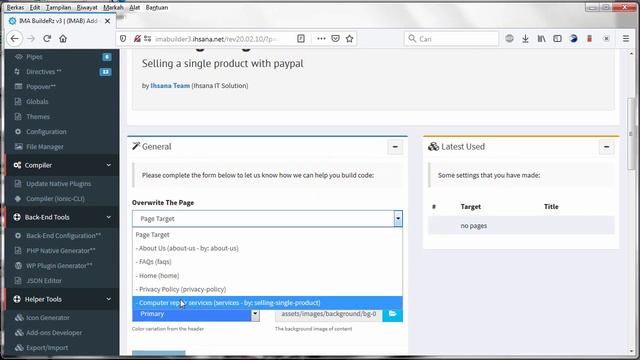
Task: Select 'Page Target' placeholder option
Action: (x=267, y=235)
